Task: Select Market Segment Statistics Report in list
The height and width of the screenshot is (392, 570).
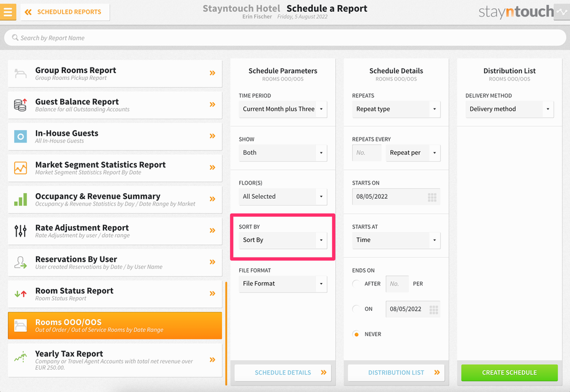Action: [x=115, y=168]
